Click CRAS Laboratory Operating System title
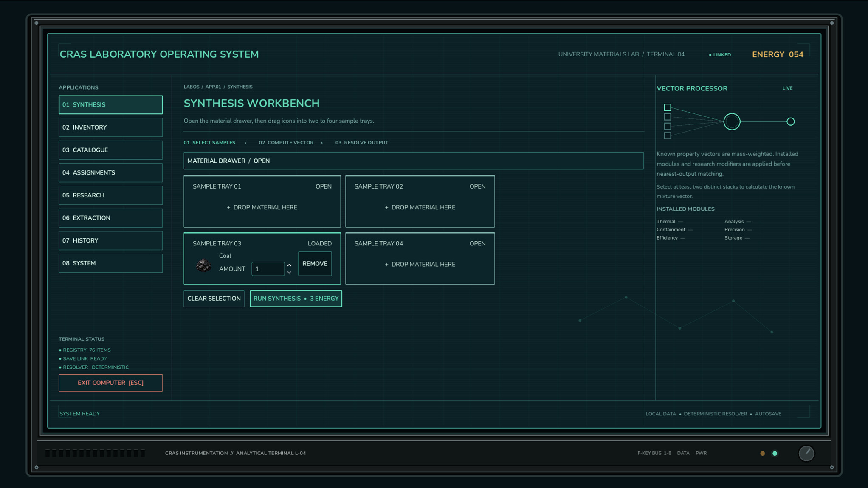 (x=159, y=54)
